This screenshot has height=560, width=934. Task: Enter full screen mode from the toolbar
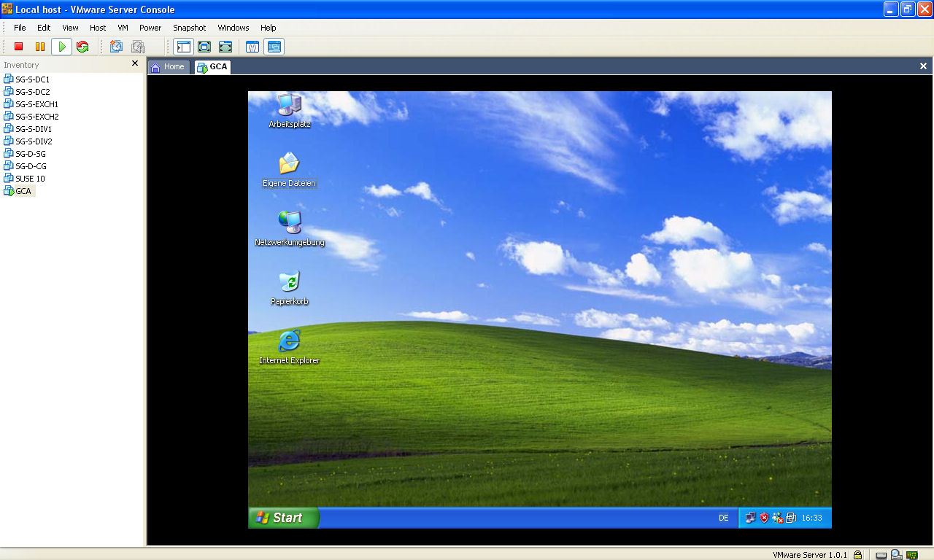(x=204, y=47)
